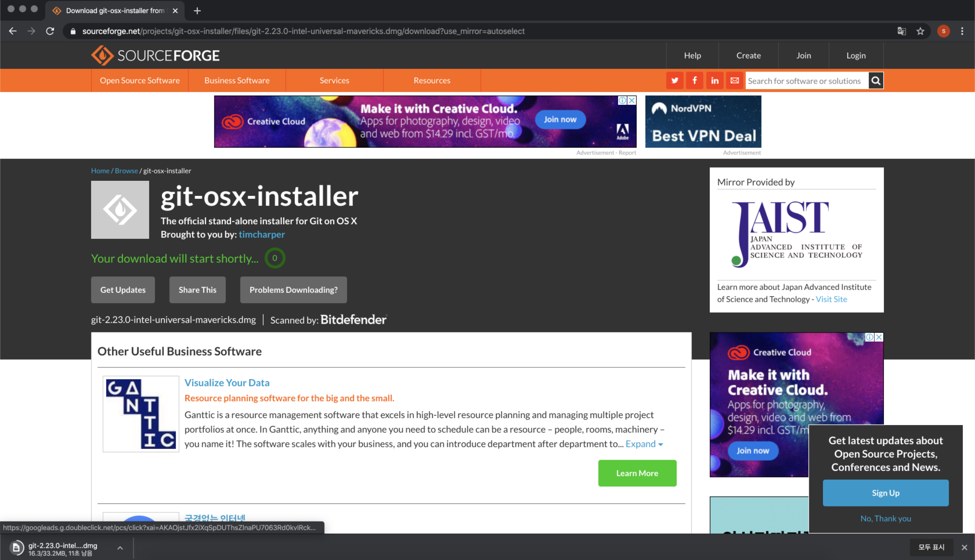The width and height of the screenshot is (975, 560).
Task: Select the Business Software menu item
Action: [x=237, y=80]
